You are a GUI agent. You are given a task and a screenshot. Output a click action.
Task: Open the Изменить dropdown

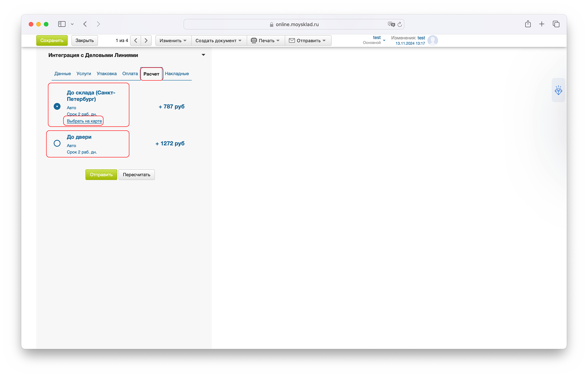pos(173,41)
